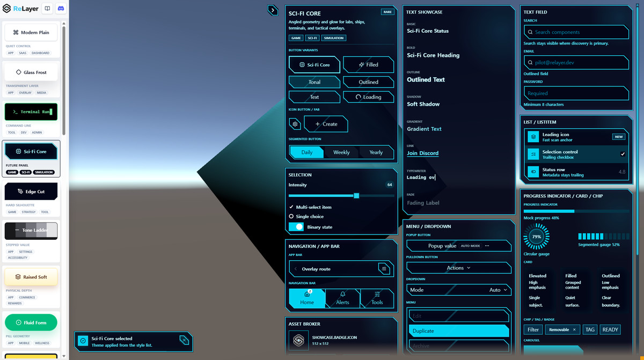Open the Discord icon in header
Viewport: 644px width, 360px height.
pos(61,9)
